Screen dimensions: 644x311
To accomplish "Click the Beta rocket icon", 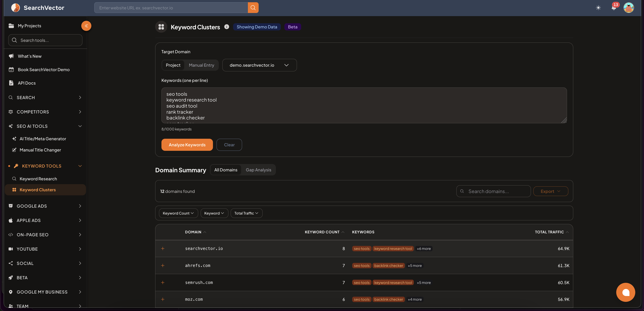I will coord(11,278).
